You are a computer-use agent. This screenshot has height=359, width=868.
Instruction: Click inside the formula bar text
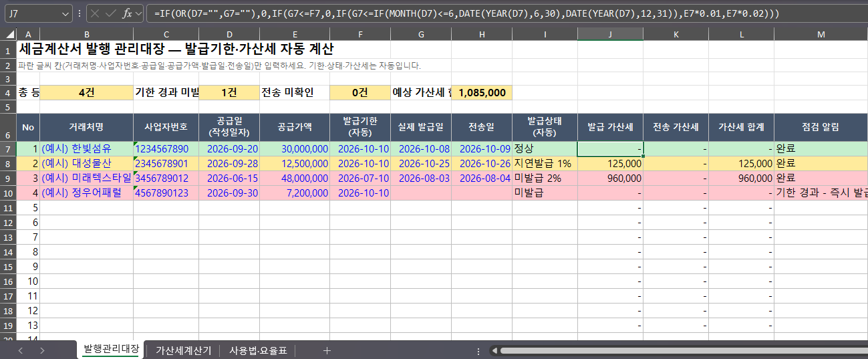coord(468,13)
